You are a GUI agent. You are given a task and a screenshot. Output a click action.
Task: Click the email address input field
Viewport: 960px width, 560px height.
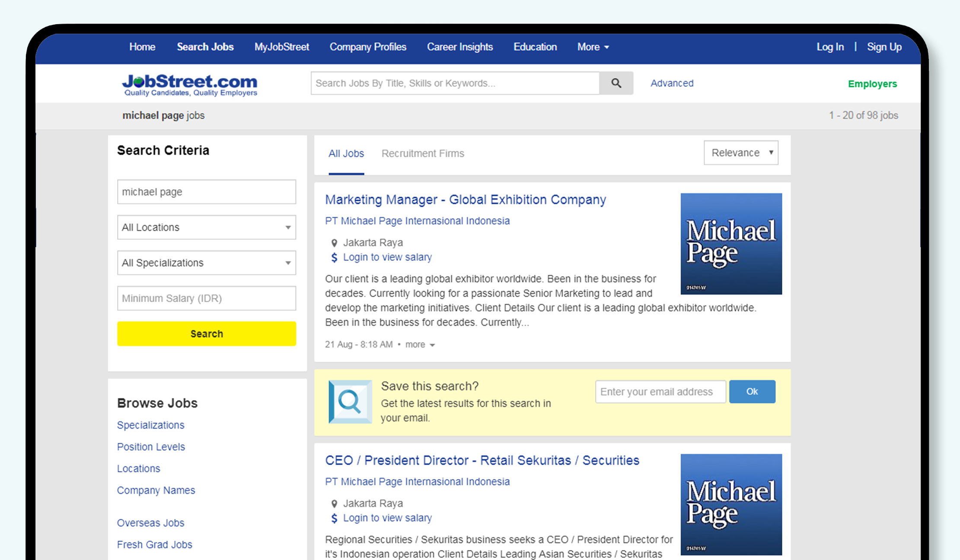coord(660,391)
